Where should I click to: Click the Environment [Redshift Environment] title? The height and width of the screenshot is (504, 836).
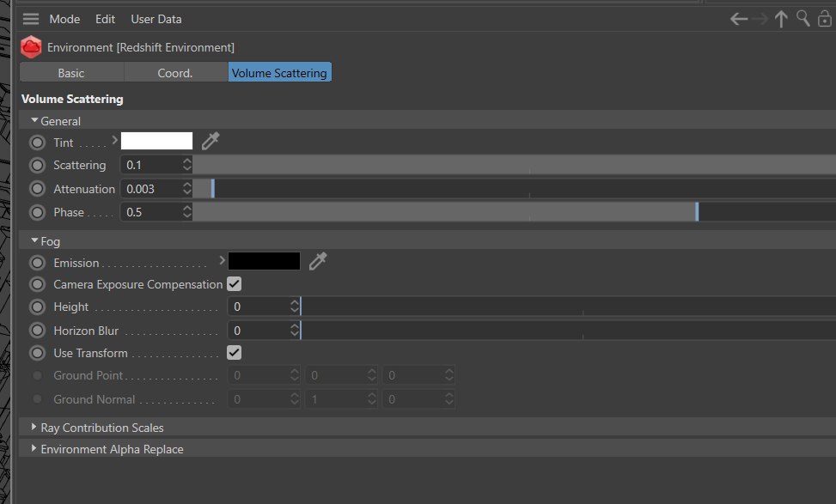tap(141, 47)
